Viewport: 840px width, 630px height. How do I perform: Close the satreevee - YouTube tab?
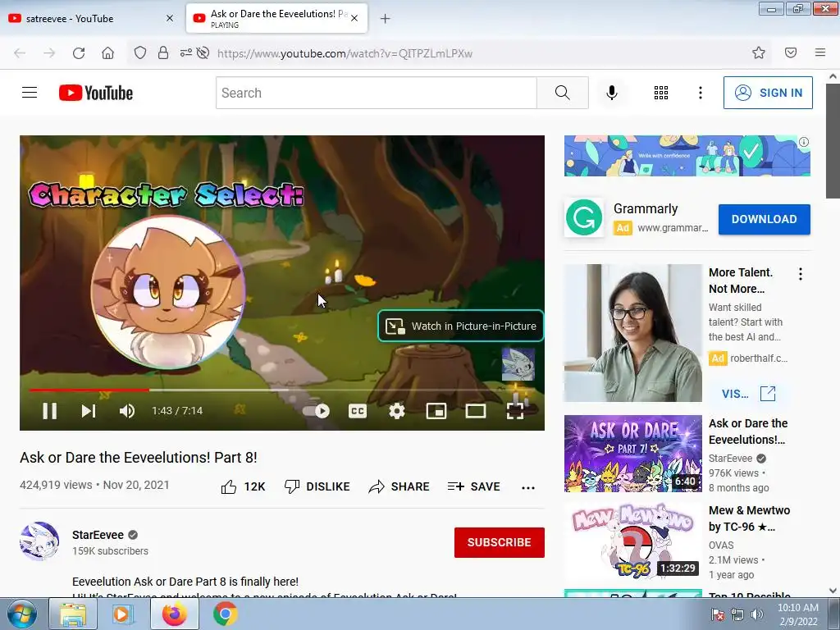(x=170, y=18)
